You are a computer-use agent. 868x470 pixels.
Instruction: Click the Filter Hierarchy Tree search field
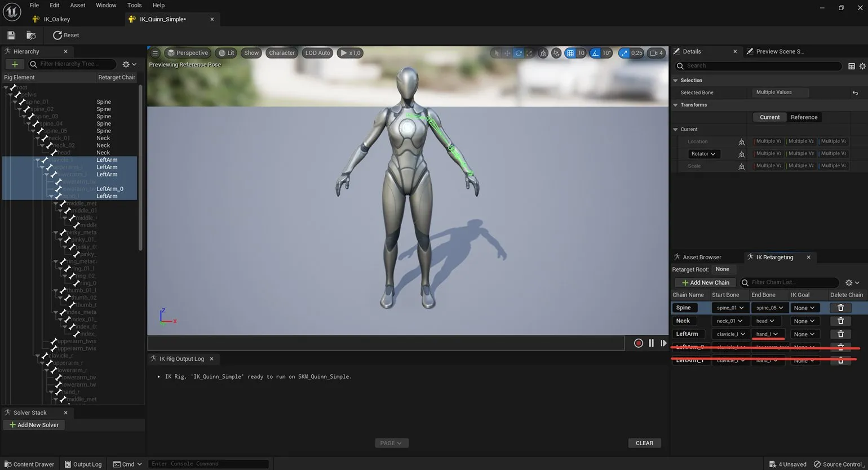tap(73, 64)
